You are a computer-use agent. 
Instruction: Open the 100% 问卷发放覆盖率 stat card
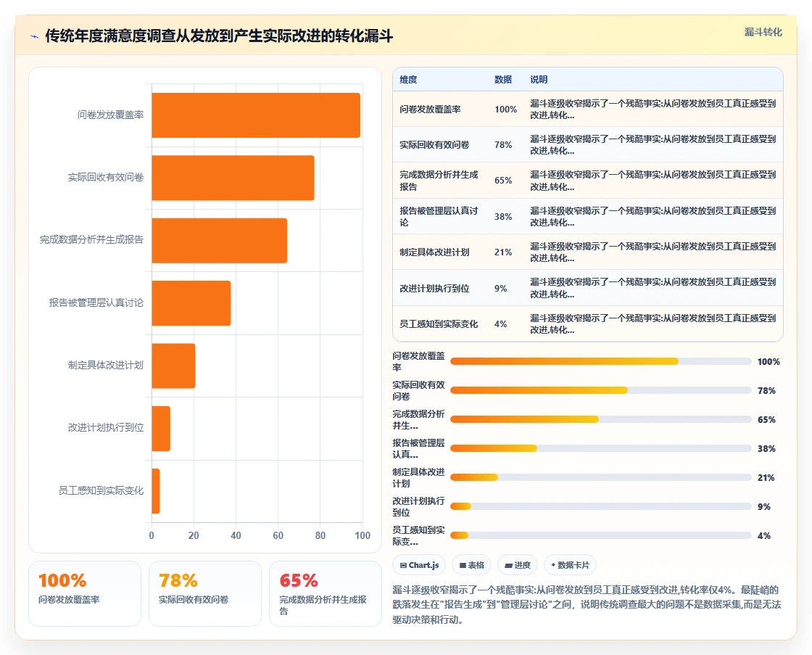tap(85, 593)
